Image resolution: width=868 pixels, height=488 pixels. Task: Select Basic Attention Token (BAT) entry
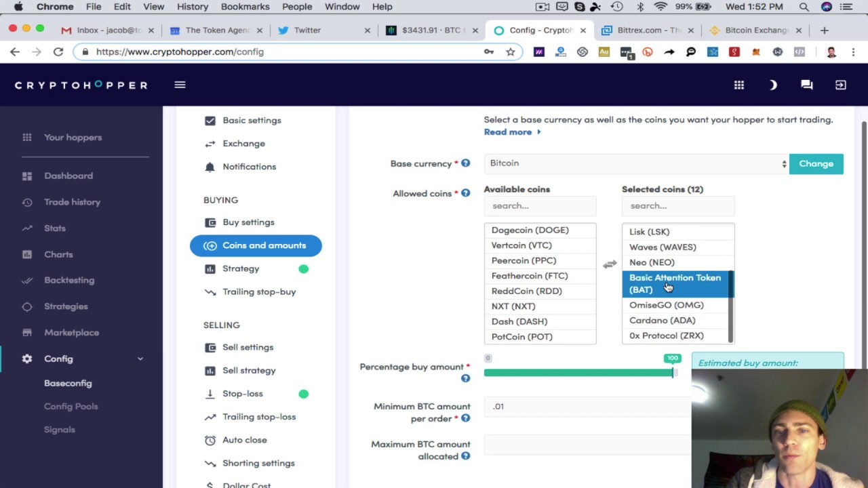(675, 283)
